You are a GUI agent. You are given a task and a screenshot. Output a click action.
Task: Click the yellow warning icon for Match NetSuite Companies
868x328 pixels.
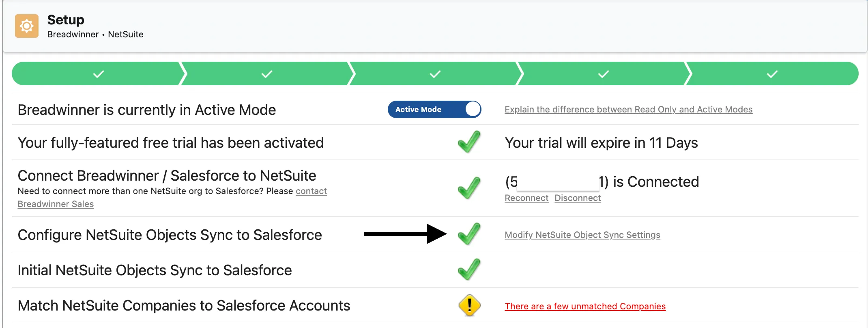[469, 305]
